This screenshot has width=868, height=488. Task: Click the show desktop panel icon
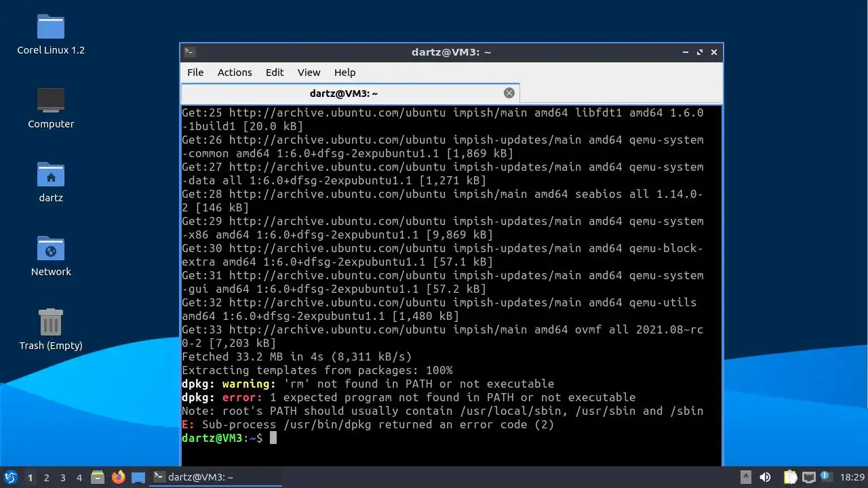click(x=138, y=477)
